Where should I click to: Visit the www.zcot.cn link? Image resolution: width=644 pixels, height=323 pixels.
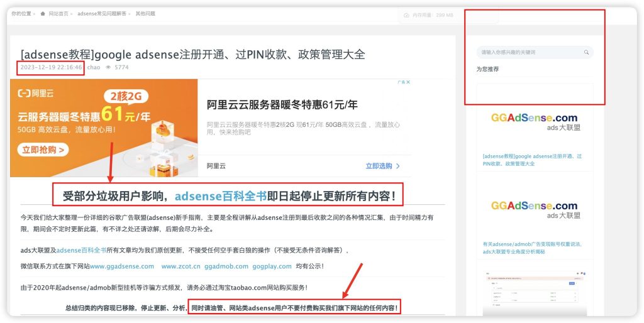(x=180, y=266)
